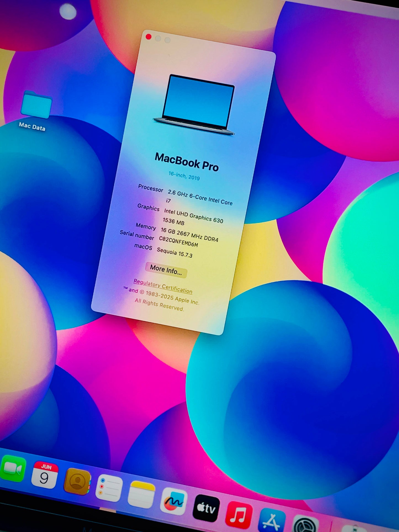The height and width of the screenshot is (532, 399).
Task: Open the Regulatory Certification link
Action: [x=163, y=286]
